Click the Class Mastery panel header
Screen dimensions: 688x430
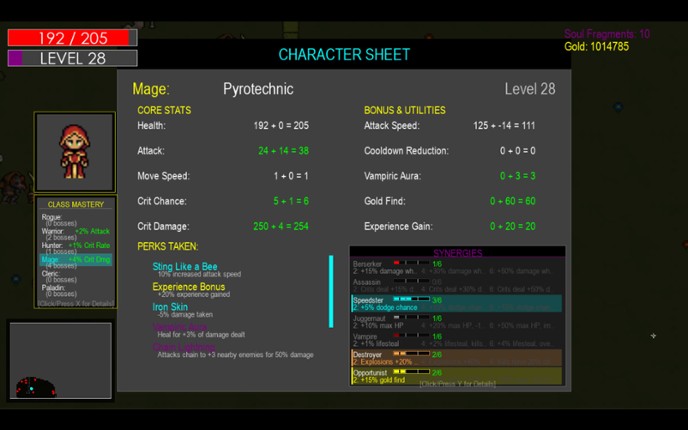click(75, 204)
